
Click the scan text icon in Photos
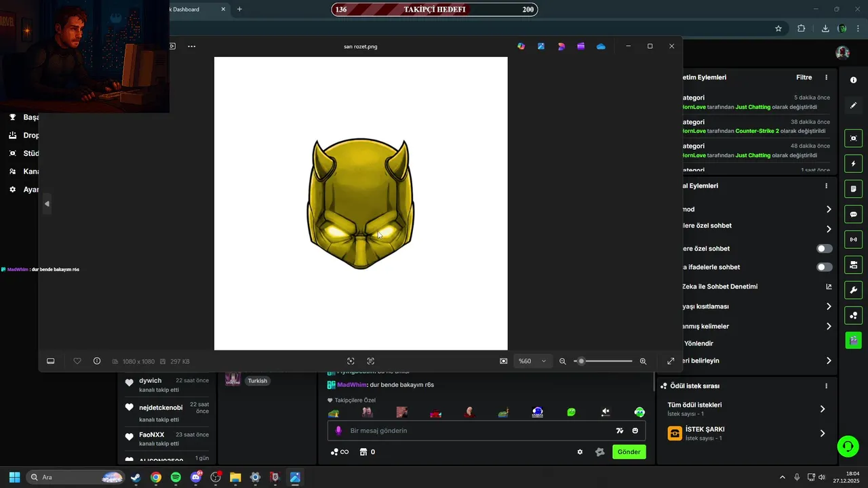(x=371, y=361)
